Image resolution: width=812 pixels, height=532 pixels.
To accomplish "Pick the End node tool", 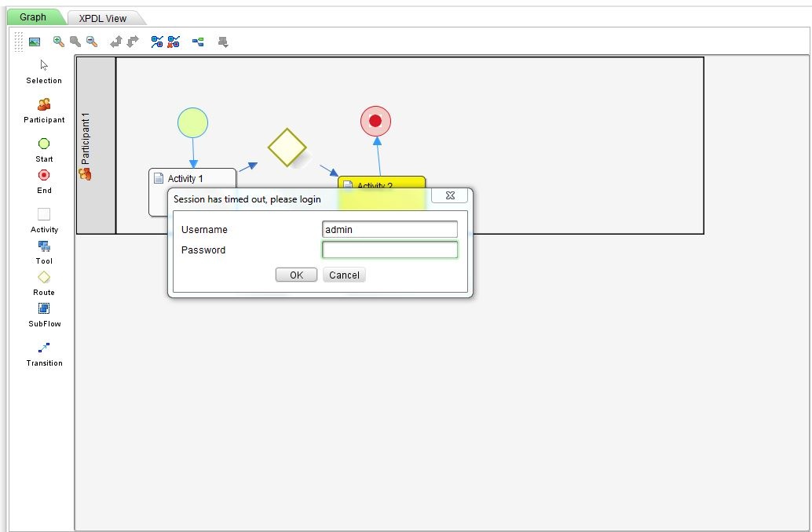I will pos(44,175).
